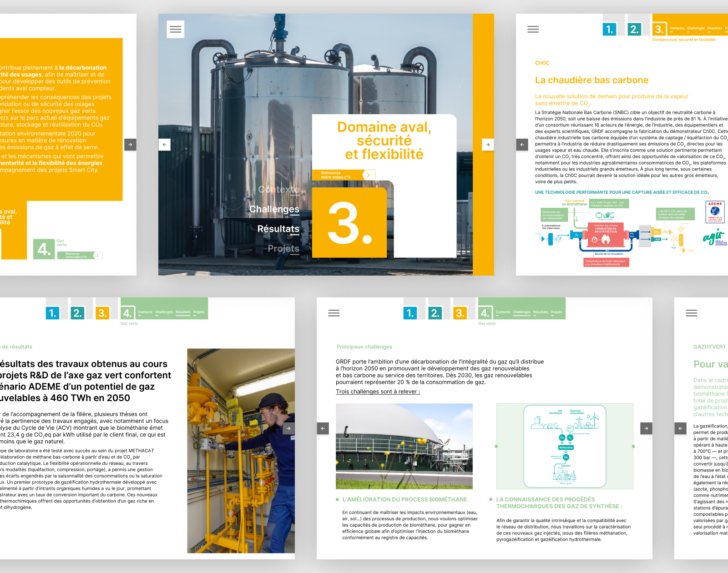Click chevron beside 'Retrouvez notre enjeu n°3'
The height and width of the screenshot is (573, 728).
368,175
